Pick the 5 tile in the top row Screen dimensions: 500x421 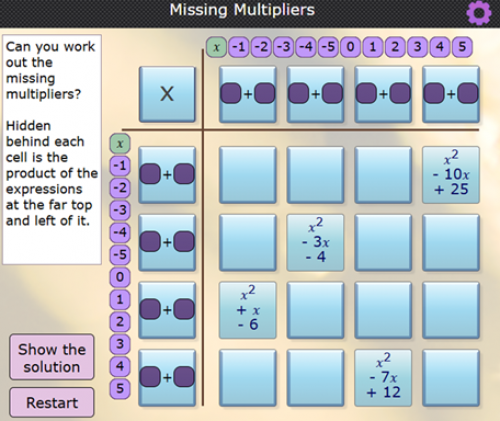462,47
